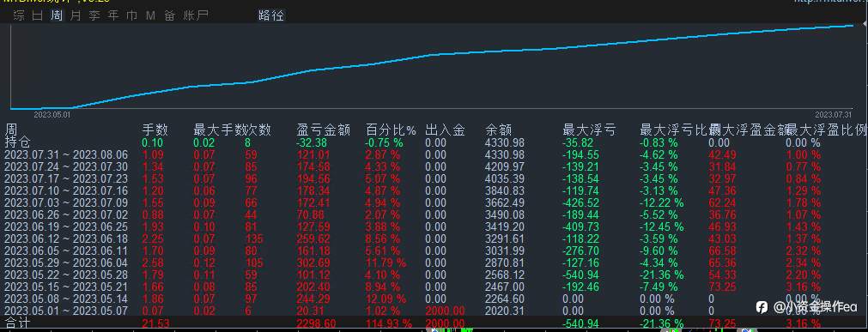868x332 pixels.
Task: Switch to the 日 daily tab
Action: (37, 15)
